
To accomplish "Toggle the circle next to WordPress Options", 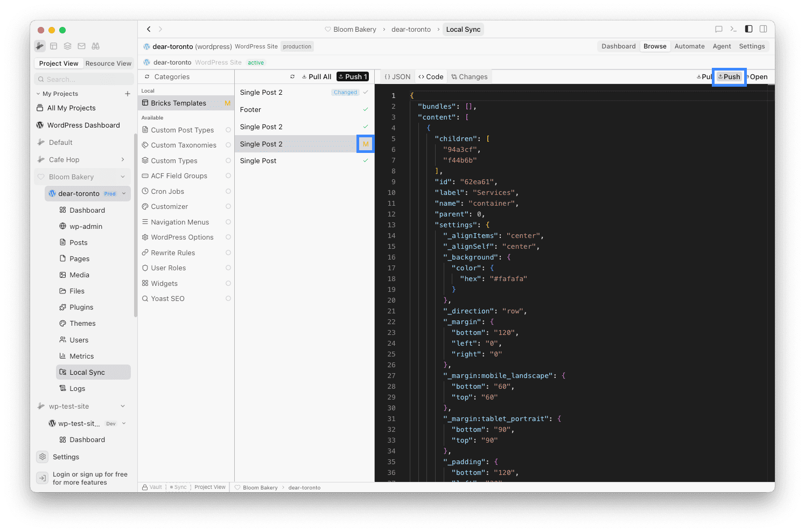I will click(x=228, y=237).
